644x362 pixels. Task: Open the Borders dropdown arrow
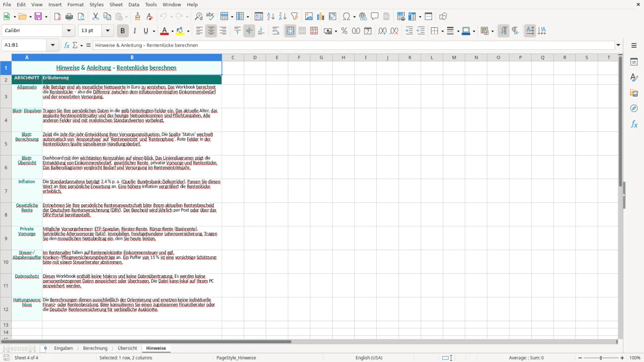(x=442, y=31)
